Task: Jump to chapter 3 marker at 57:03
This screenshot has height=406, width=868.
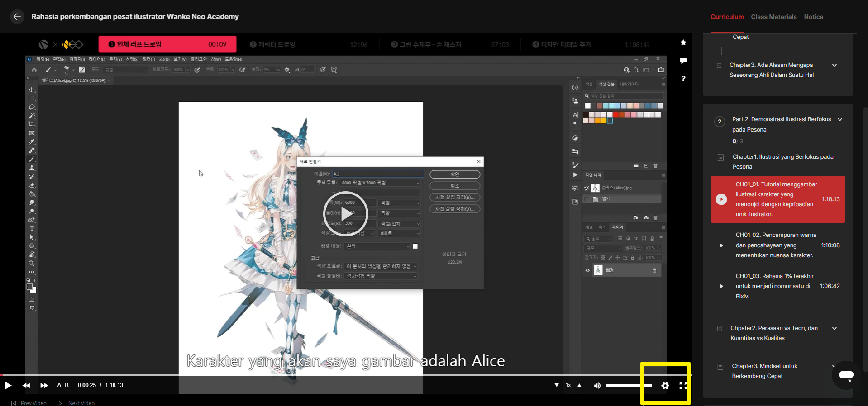Action: 450,44
